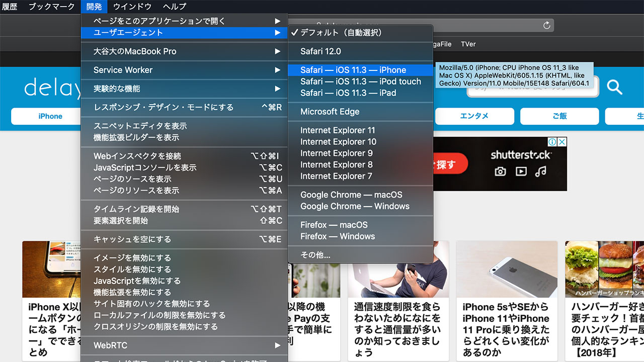
Task: Click タイムライン記録を開始
Action: click(x=184, y=209)
